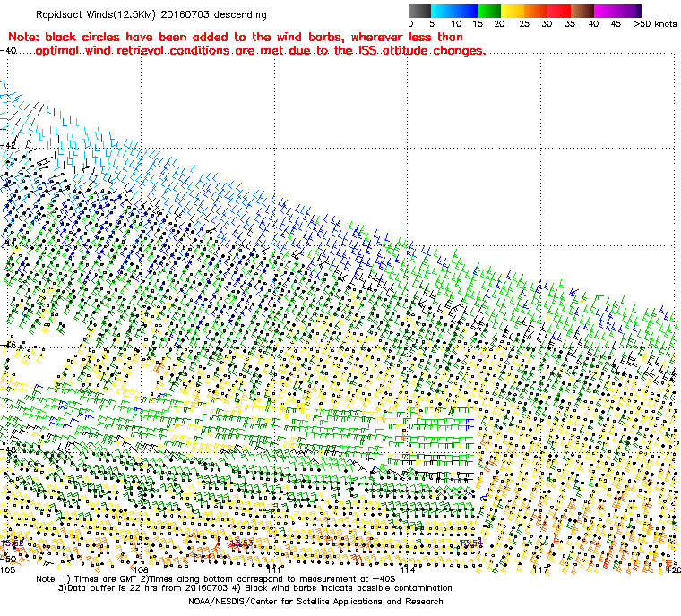Click the '-50' latitude axis label
Image resolution: width=681 pixels, height=616 pixels.
click(8, 559)
